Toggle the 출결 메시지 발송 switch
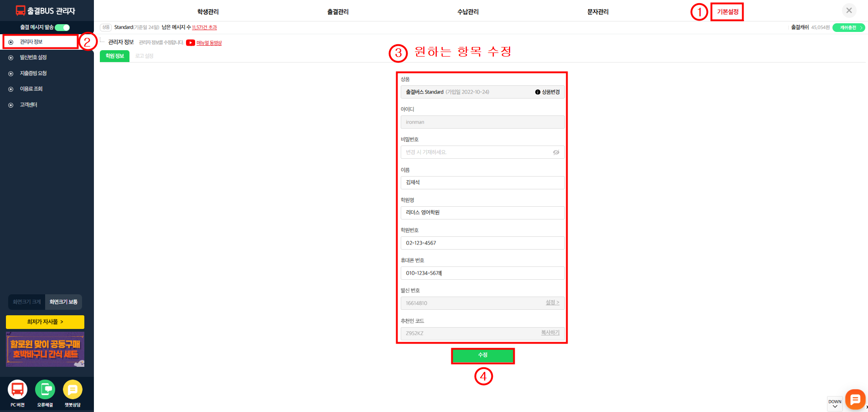868x412 pixels. tap(62, 27)
